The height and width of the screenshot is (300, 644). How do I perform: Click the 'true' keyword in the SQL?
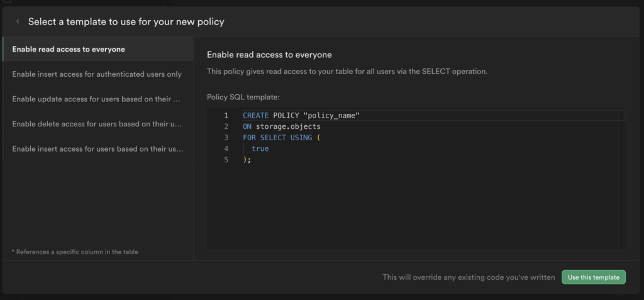[x=260, y=148]
